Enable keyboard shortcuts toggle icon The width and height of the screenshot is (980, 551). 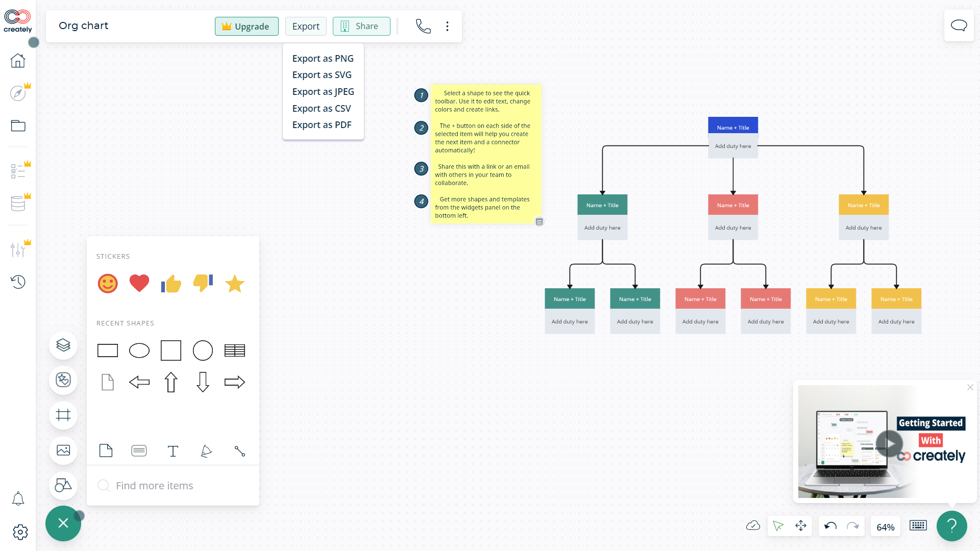(918, 525)
